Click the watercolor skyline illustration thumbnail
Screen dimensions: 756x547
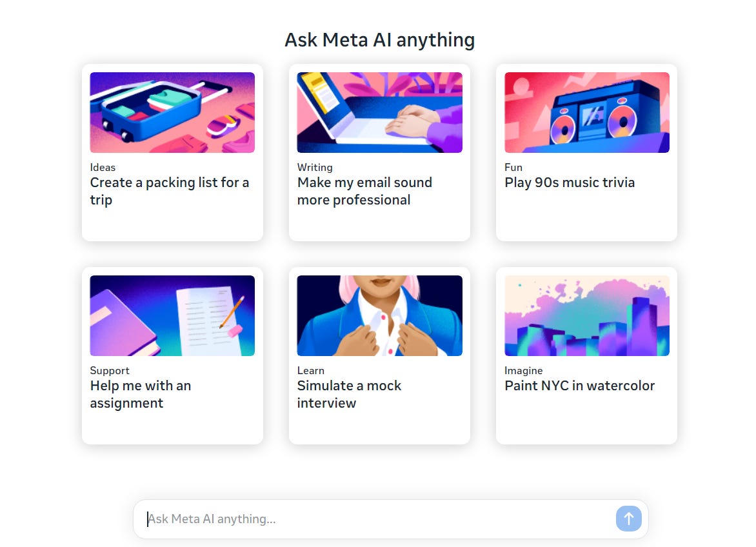click(587, 315)
